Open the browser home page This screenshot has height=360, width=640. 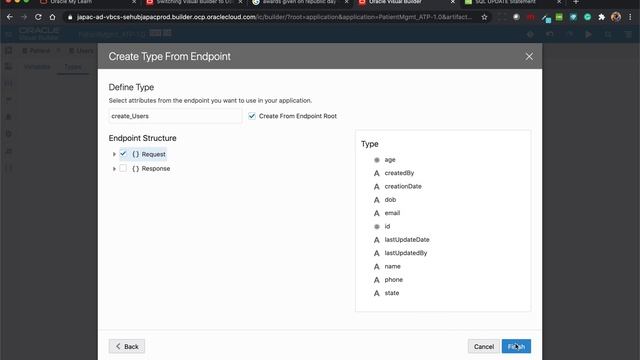pos(52,17)
